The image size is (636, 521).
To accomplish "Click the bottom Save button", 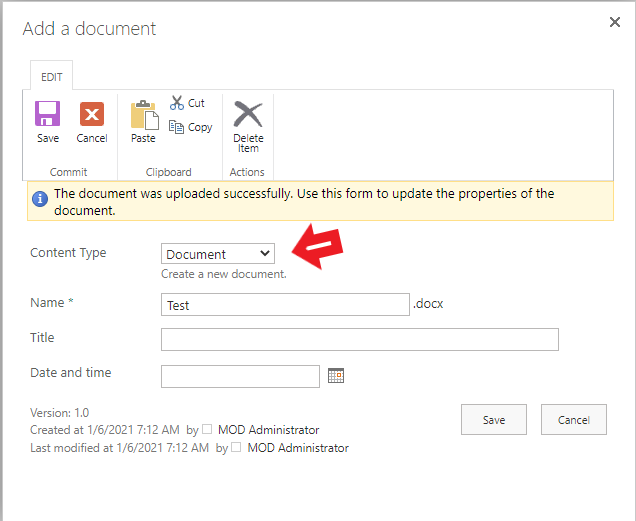I will click(x=494, y=420).
